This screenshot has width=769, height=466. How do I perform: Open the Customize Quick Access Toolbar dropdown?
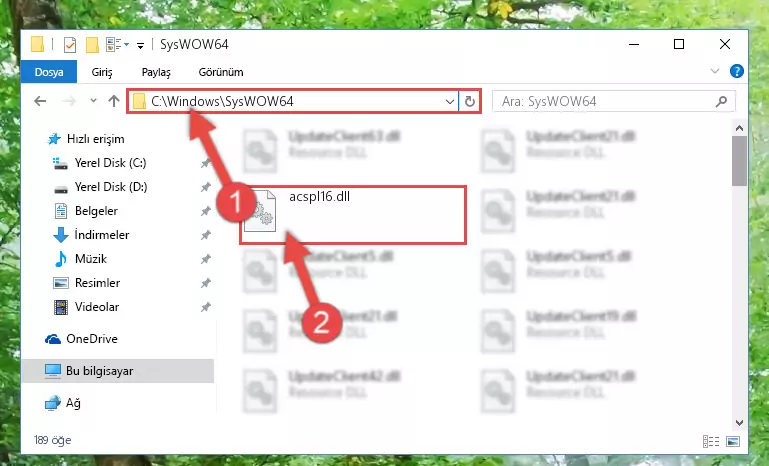coord(140,46)
